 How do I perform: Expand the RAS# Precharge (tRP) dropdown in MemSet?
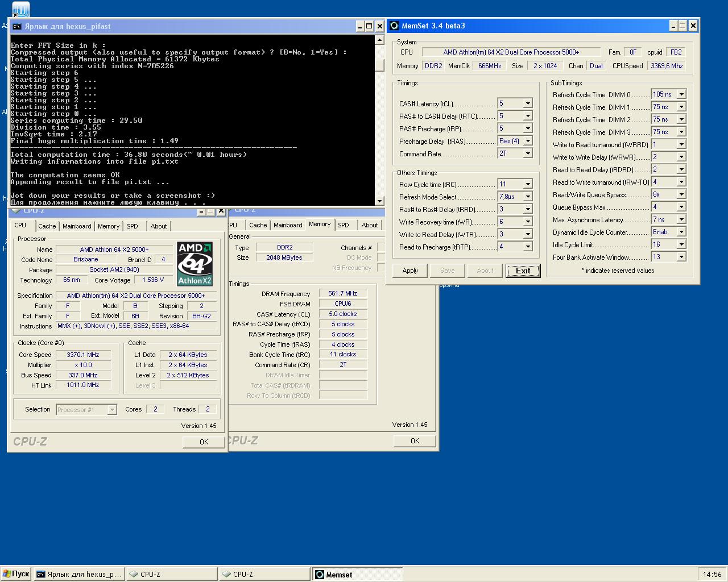(x=528, y=128)
